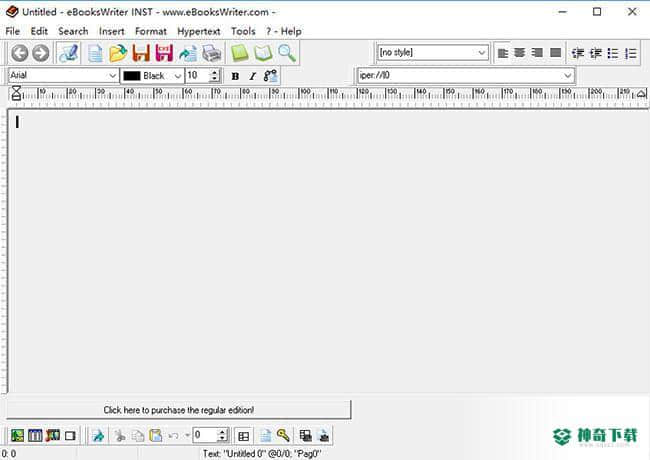Click the gold key icon
This screenshot has width=650, height=460.
(283, 436)
